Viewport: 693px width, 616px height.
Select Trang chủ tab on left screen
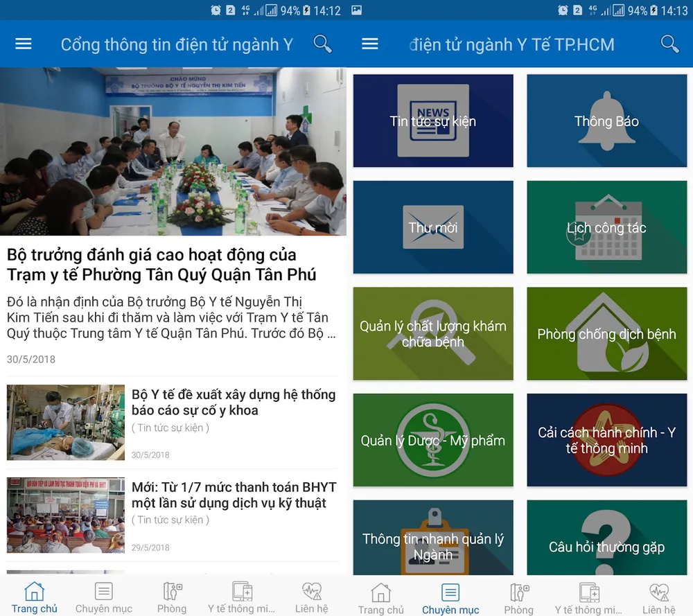click(35, 597)
